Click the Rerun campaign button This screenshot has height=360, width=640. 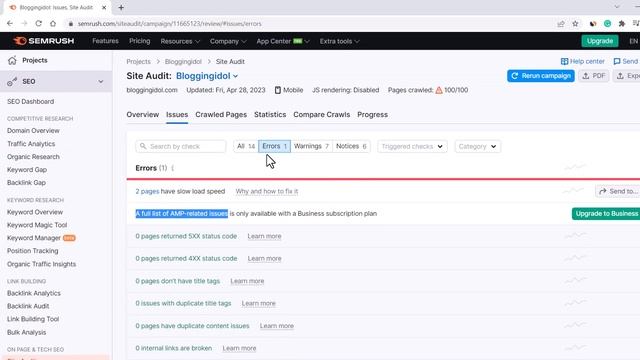[541, 76]
